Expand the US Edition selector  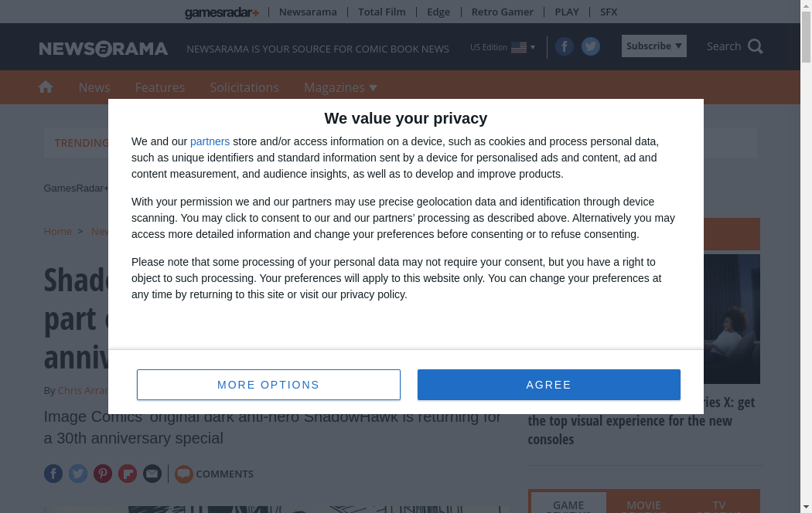click(x=503, y=47)
